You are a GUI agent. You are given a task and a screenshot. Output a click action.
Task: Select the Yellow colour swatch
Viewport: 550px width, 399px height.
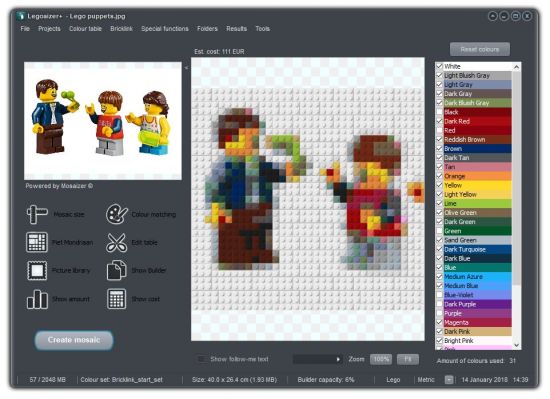click(477, 185)
